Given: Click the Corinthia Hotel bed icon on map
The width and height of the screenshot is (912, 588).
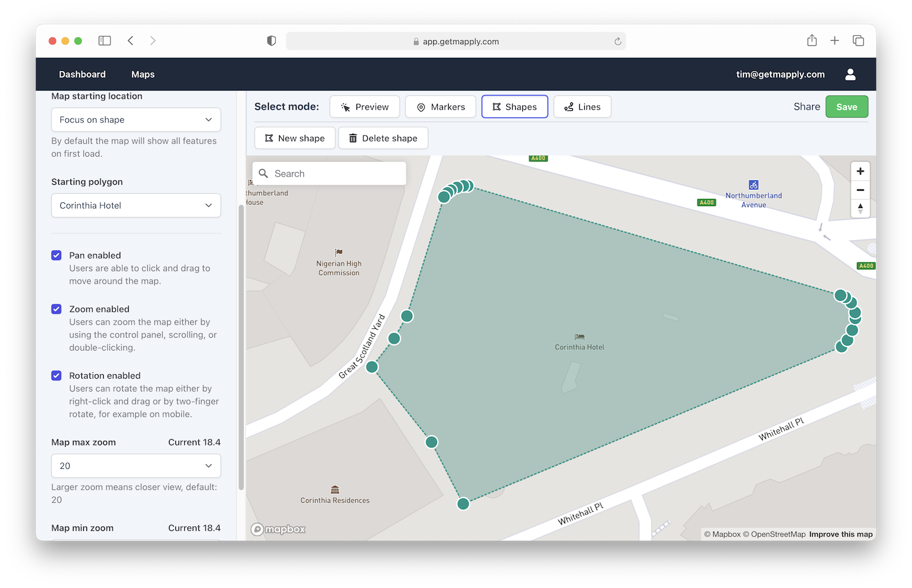Looking at the screenshot, I should (x=579, y=337).
